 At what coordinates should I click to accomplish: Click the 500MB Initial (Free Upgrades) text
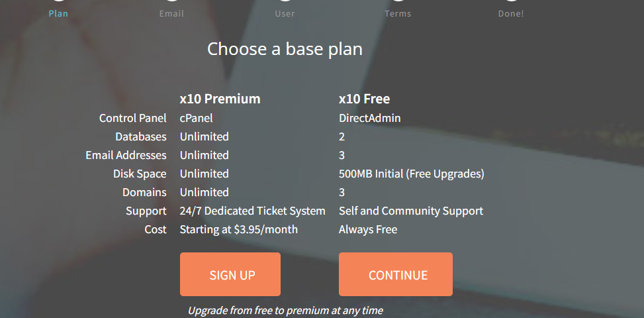412,174
